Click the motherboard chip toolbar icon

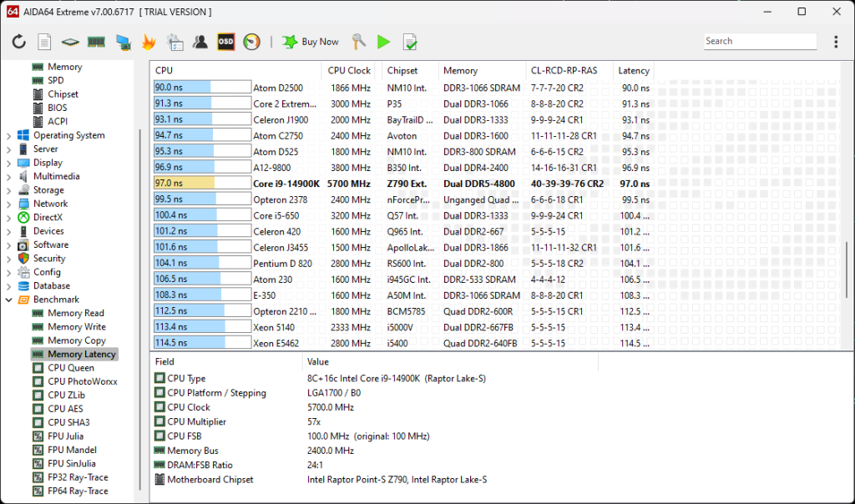(70, 42)
